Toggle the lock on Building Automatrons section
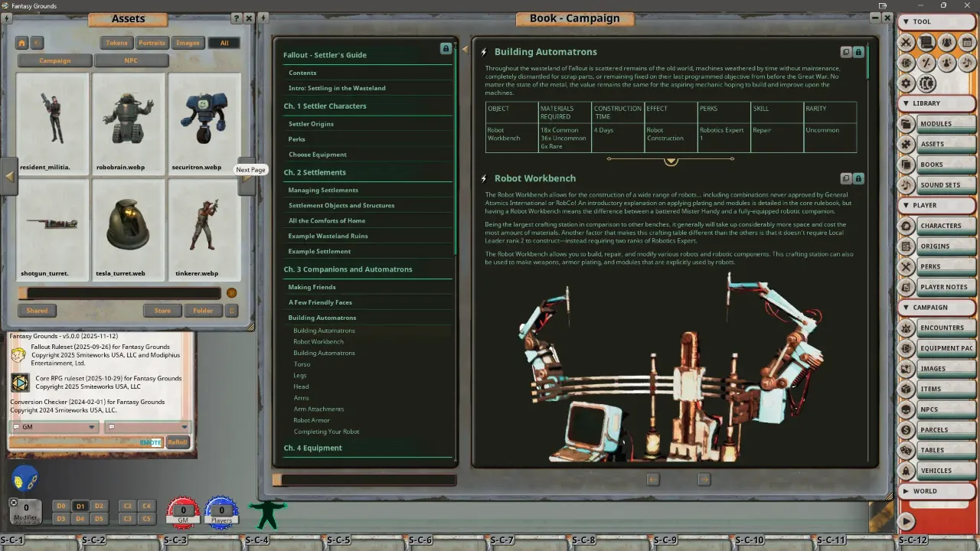This screenshot has width=980, height=551. (858, 52)
